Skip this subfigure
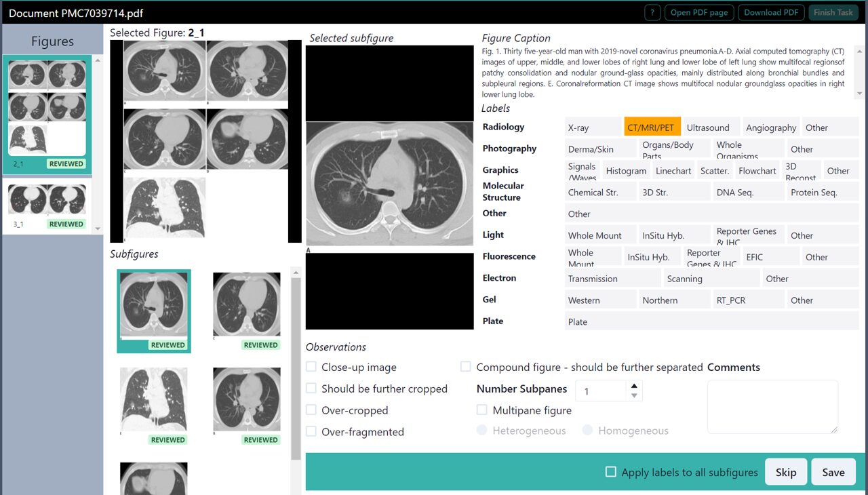This screenshot has height=495, width=868. pos(786,471)
